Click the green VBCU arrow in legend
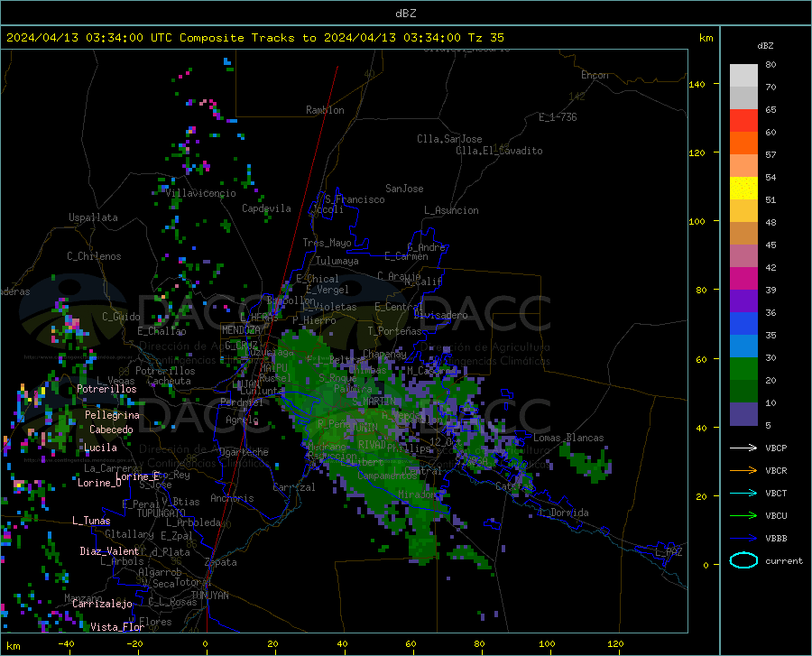This screenshot has height=656, width=812. pos(743,516)
